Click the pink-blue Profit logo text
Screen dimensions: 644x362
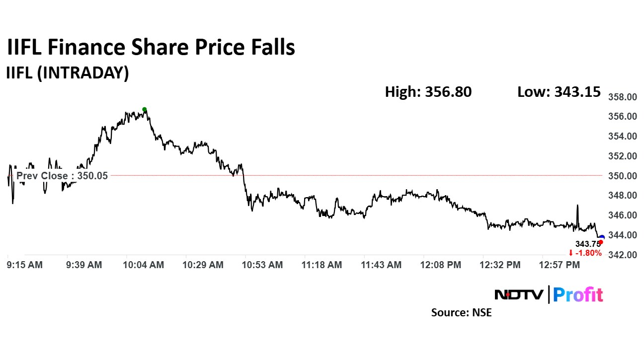(578, 294)
